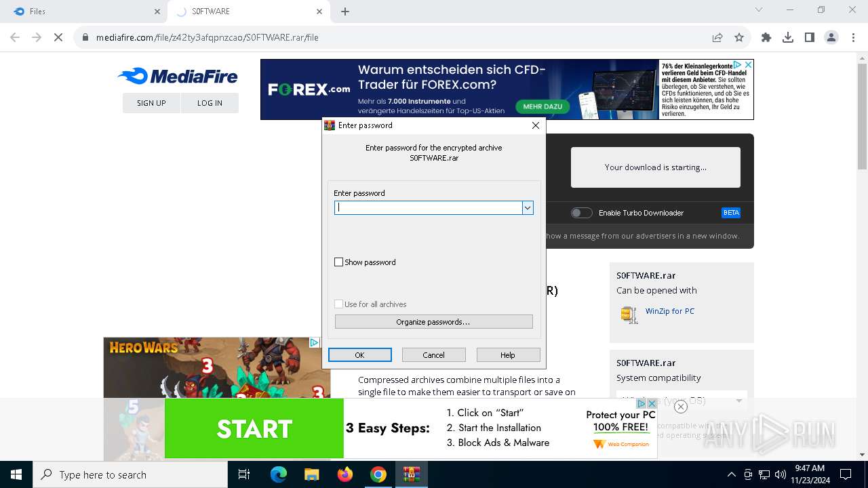
Task: Click Your download is starting message
Action: pyautogui.click(x=656, y=167)
